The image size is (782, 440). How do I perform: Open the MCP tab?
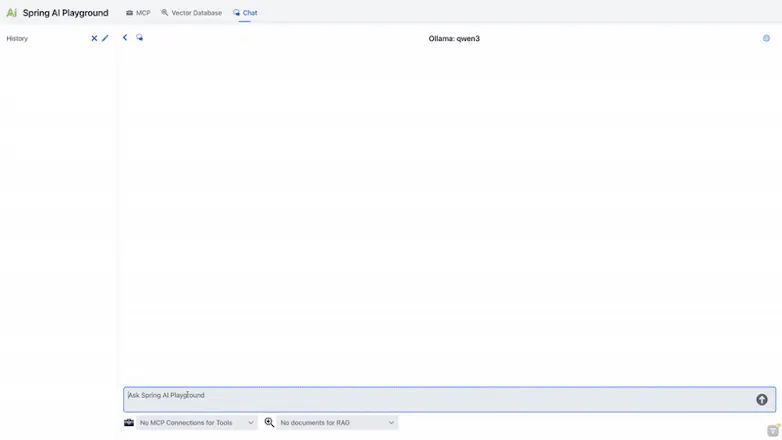click(138, 13)
